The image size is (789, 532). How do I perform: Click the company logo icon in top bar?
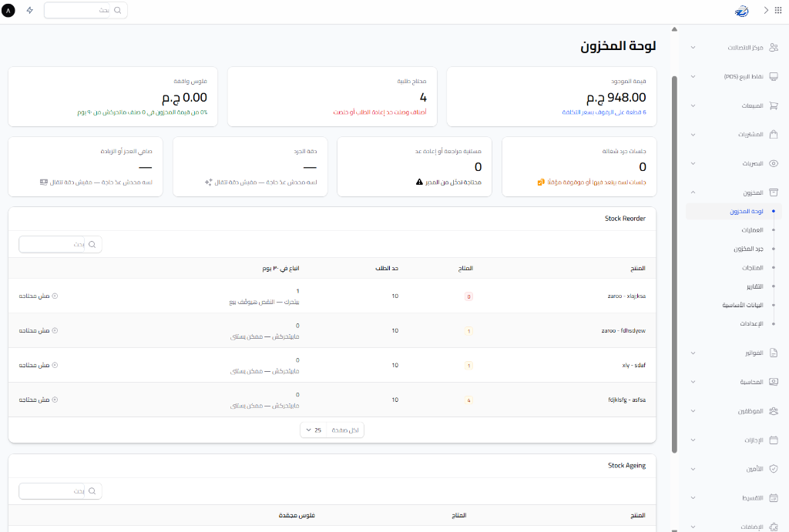coord(742,11)
